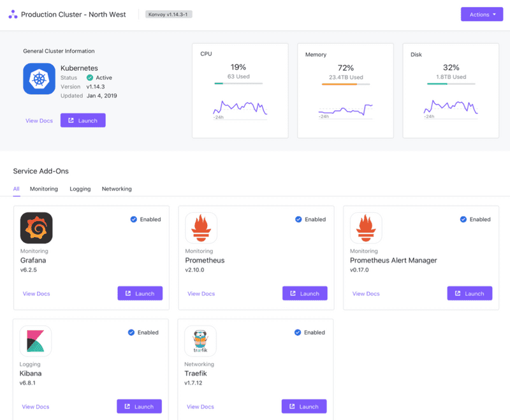Launch the Kubernetes dashboard
Screen dimensions: 510x420
pos(83,120)
